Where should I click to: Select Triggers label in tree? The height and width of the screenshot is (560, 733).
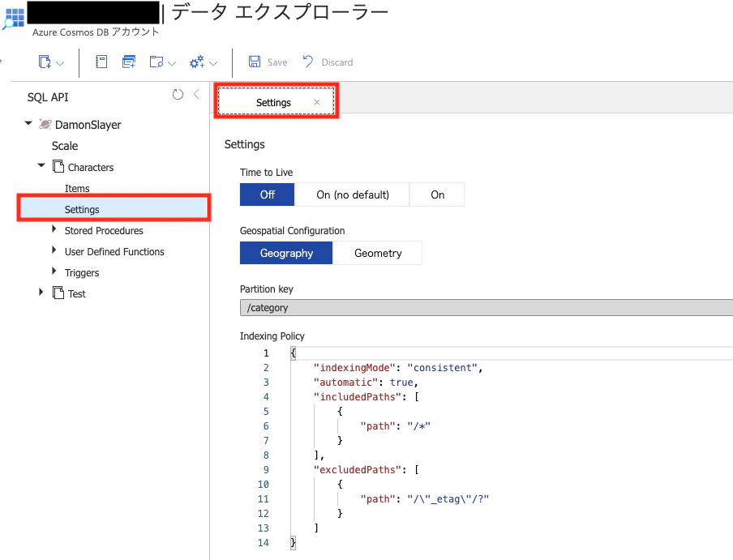[x=82, y=272]
